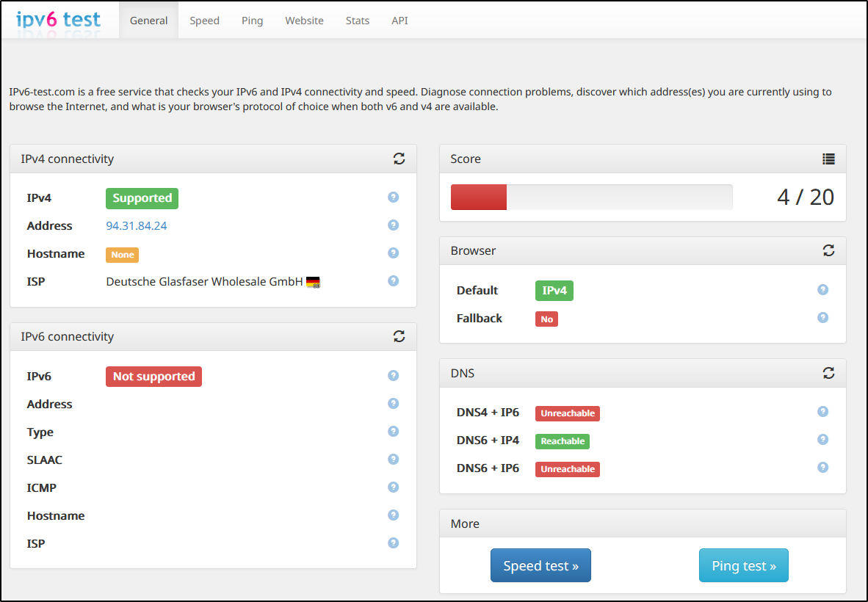Click the IPv6 connectivity panel heading
This screenshot has width=868, height=602.
(x=67, y=336)
